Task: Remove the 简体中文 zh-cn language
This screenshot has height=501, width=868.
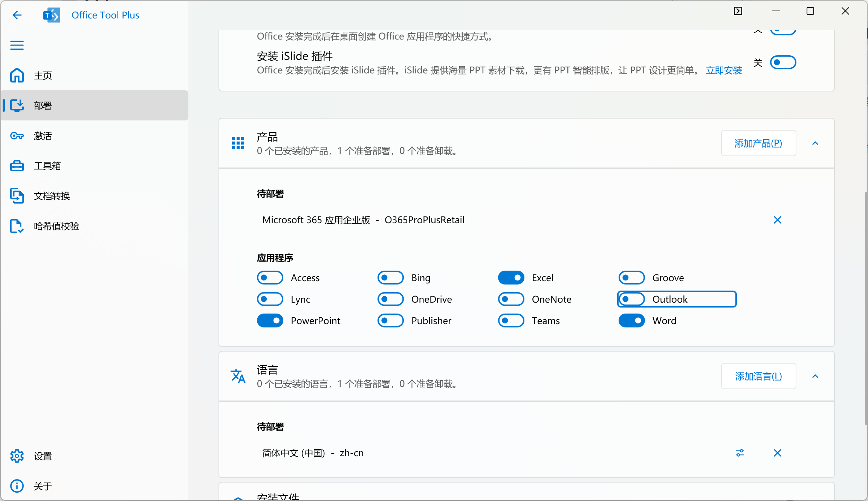Action: point(778,453)
